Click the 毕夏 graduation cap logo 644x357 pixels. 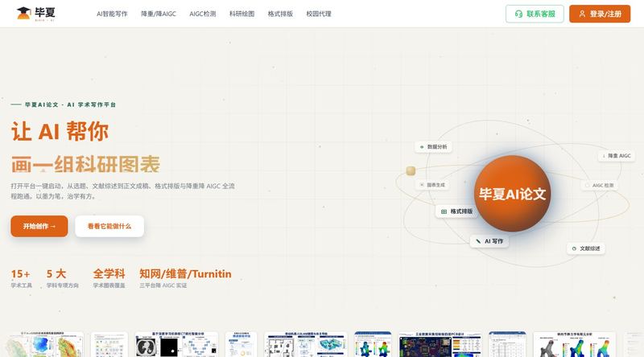coord(35,14)
